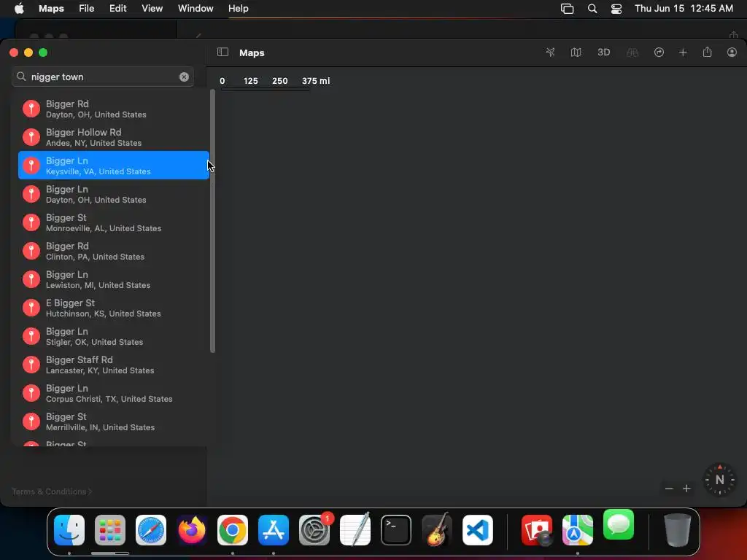Open Control Center in the menu bar
The width and height of the screenshot is (747, 560).
(x=616, y=9)
